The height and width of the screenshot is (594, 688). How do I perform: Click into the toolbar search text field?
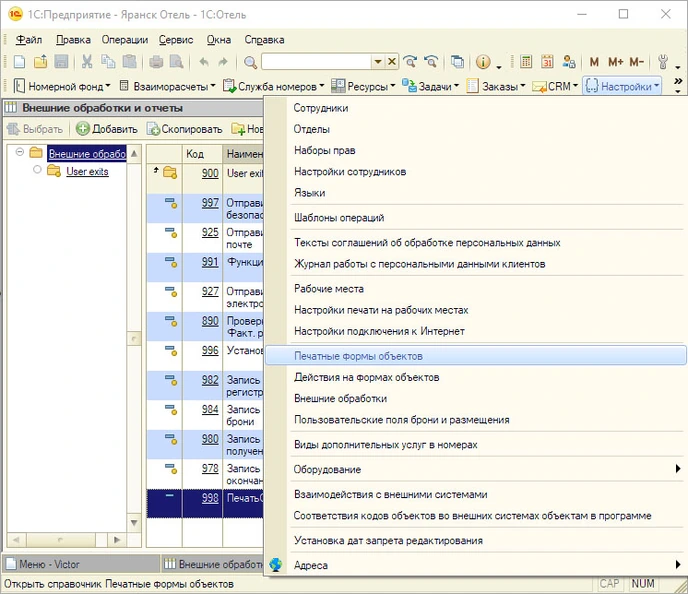tap(315, 62)
